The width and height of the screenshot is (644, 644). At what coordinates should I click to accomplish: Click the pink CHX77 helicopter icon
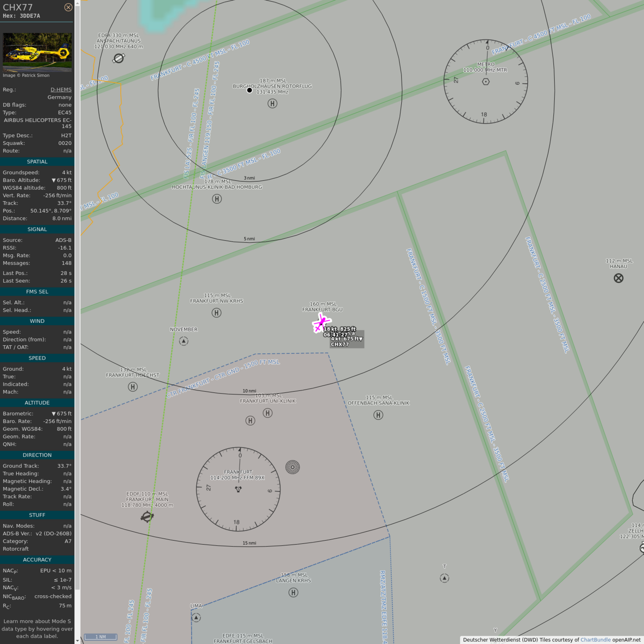point(321,323)
